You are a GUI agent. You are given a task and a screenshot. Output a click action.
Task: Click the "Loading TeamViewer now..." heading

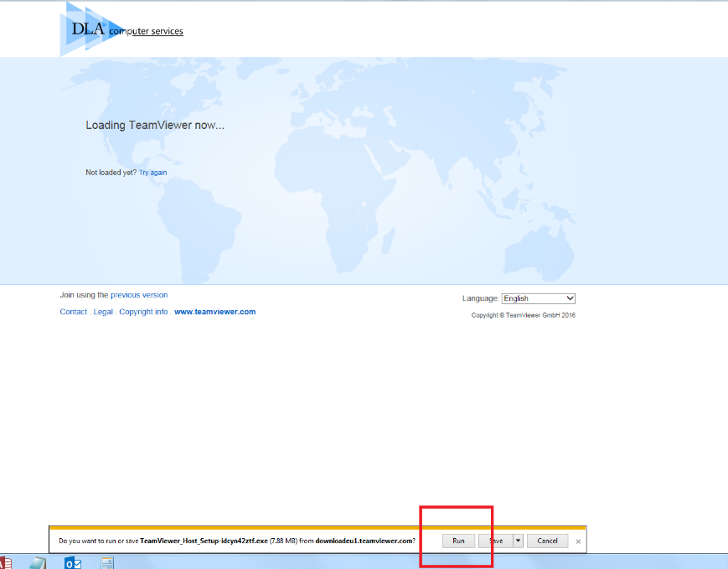click(155, 125)
